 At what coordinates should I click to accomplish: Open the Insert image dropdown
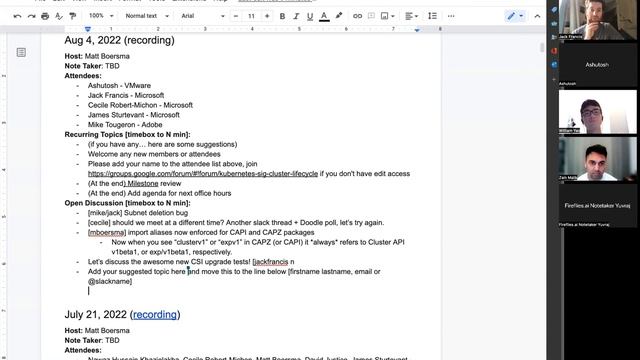click(387, 16)
